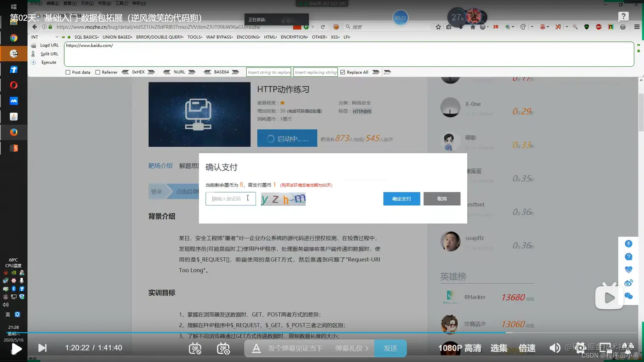
Task: Enable the Referrer checkbox
Action: tap(98, 72)
